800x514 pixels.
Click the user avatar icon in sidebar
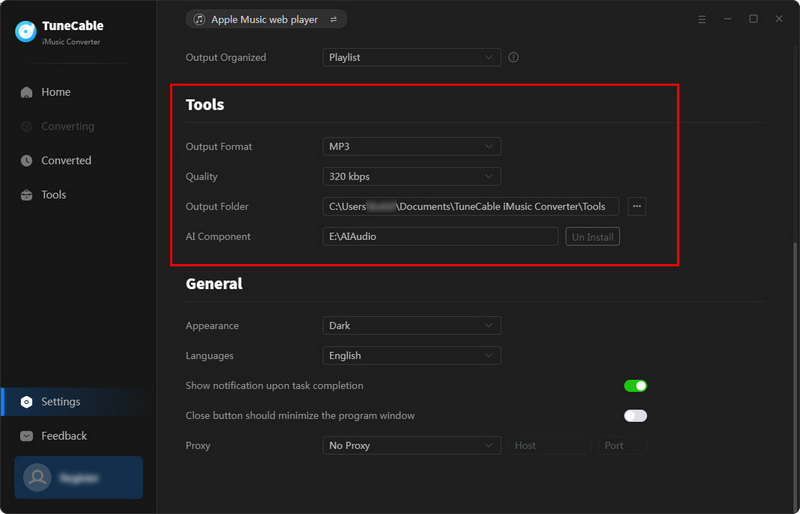(37, 478)
